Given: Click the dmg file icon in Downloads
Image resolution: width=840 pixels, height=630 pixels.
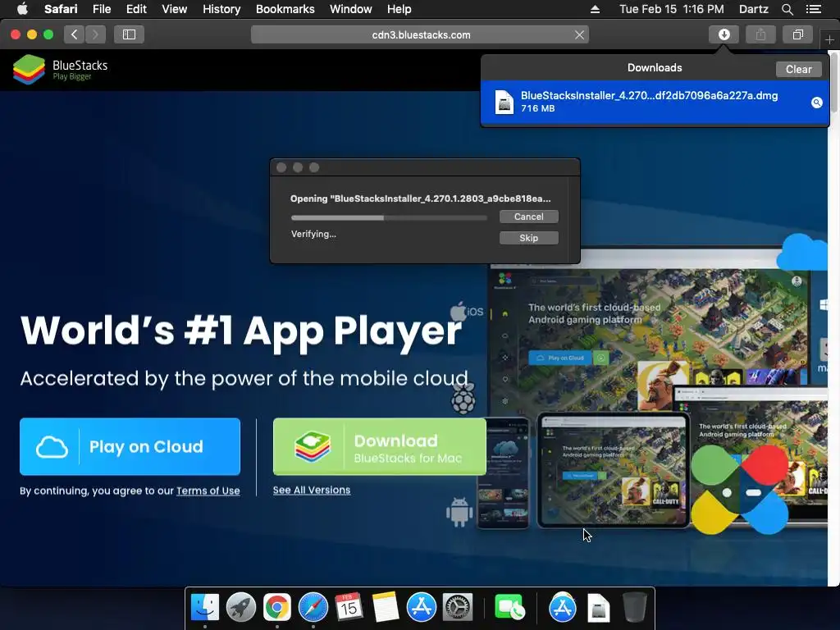Looking at the screenshot, I should tap(504, 102).
